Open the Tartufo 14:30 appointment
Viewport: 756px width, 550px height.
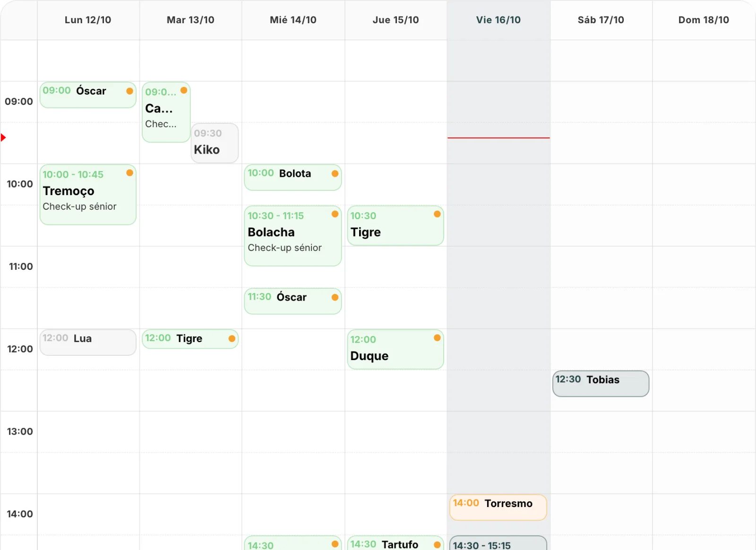click(395, 543)
